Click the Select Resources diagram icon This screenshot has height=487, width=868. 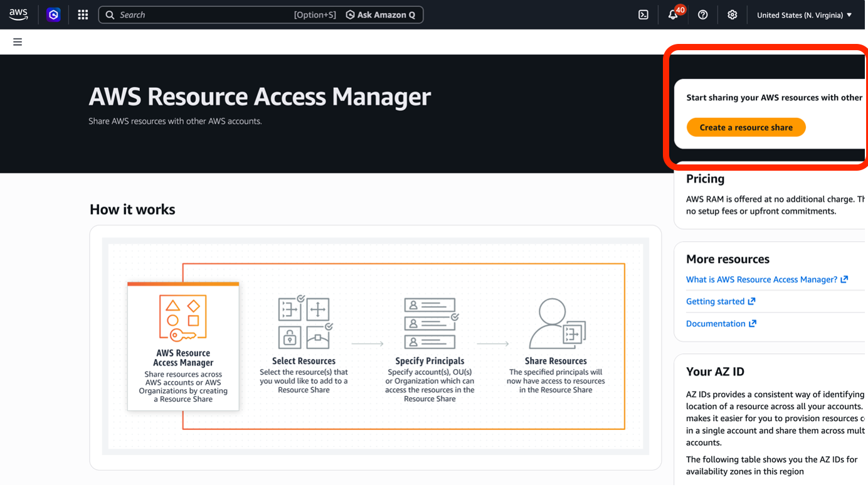click(305, 323)
